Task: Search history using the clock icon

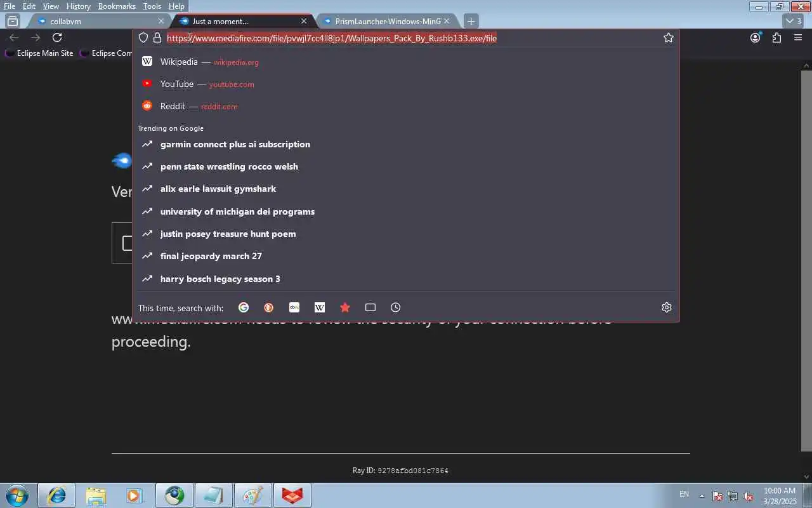Action: (x=396, y=307)
